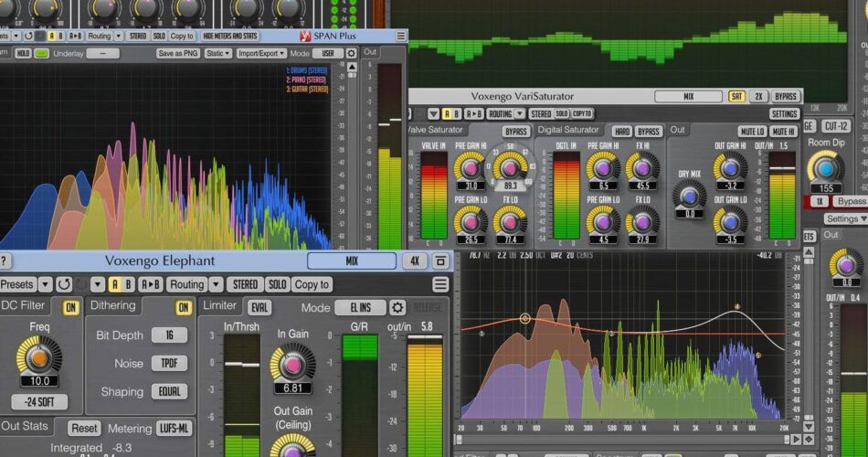Image resolution: width=868 pixels, height=457 pixels.
Task: Switch to the Out Stats tab
Action: [25, 427]
